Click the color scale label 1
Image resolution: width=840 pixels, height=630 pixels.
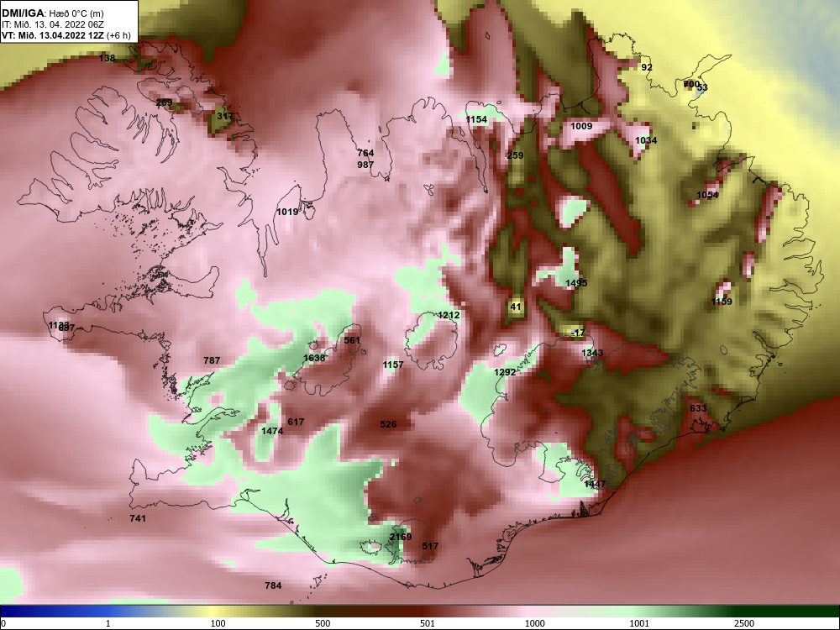[108, 623]
